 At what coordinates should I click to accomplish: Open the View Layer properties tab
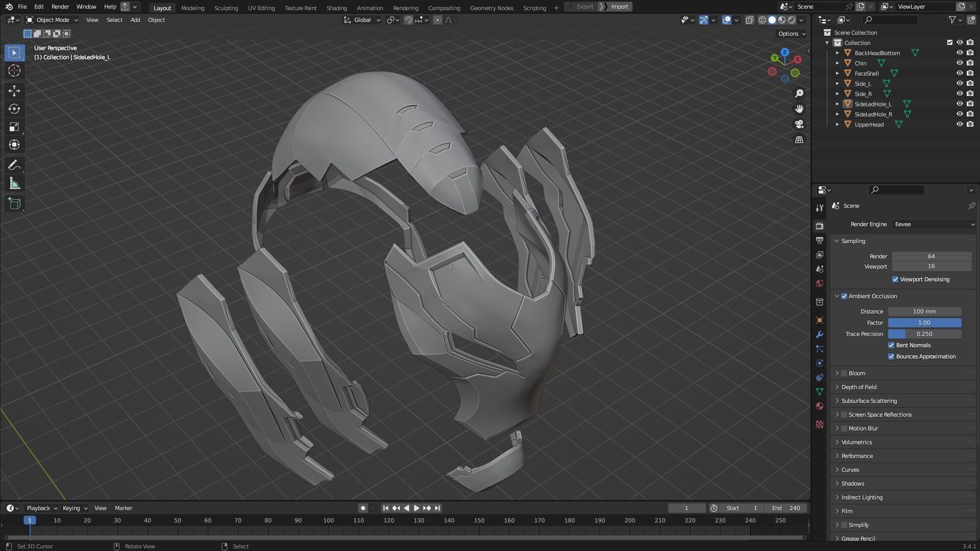[x=820, y=255]
